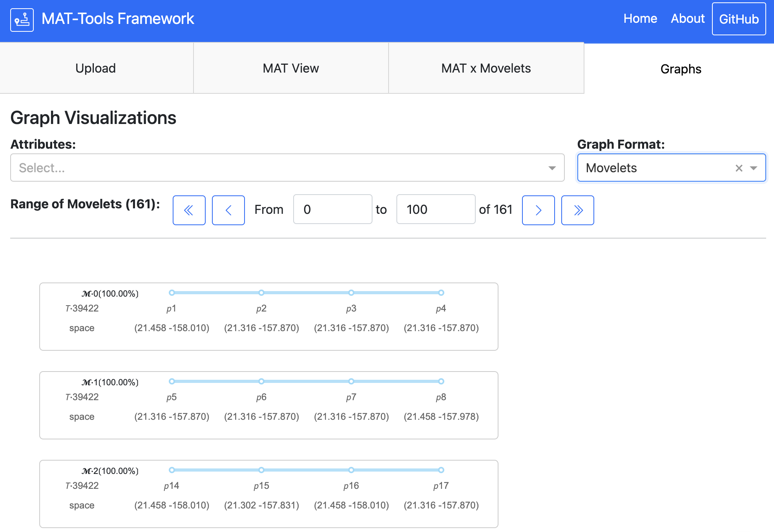Click the MAT-Tools Framework logo icon
This screenshot has height=532, width=774.
tap(22, 19)
